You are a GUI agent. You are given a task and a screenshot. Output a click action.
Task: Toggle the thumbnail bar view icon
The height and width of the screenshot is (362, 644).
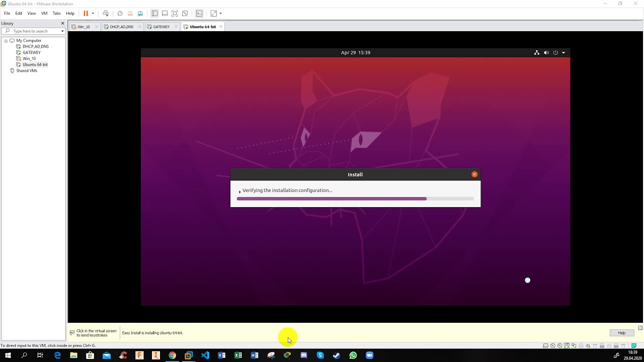pos(165,14)
